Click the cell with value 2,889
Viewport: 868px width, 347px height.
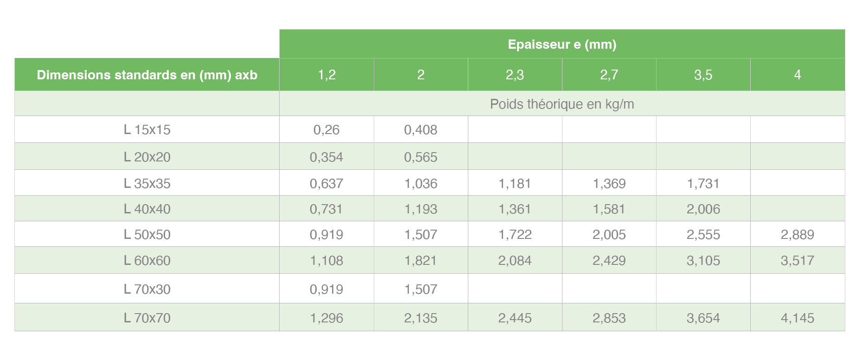coord(798,234)
